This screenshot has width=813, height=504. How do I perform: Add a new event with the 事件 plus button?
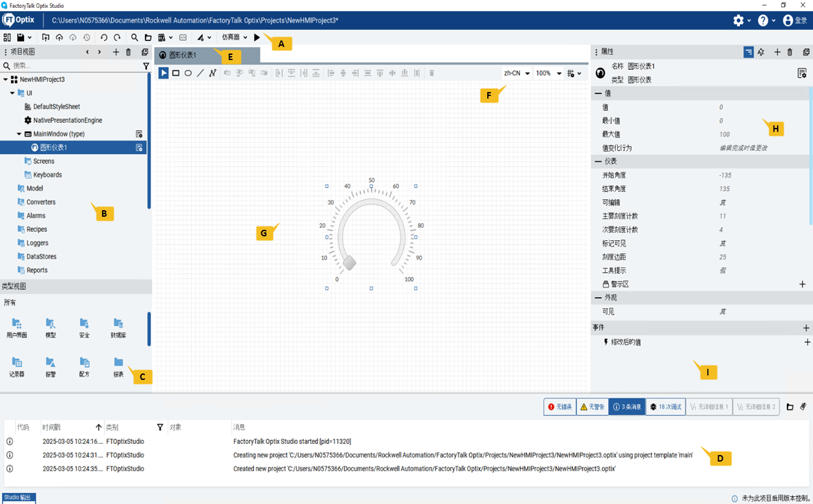tap(807, 327)
